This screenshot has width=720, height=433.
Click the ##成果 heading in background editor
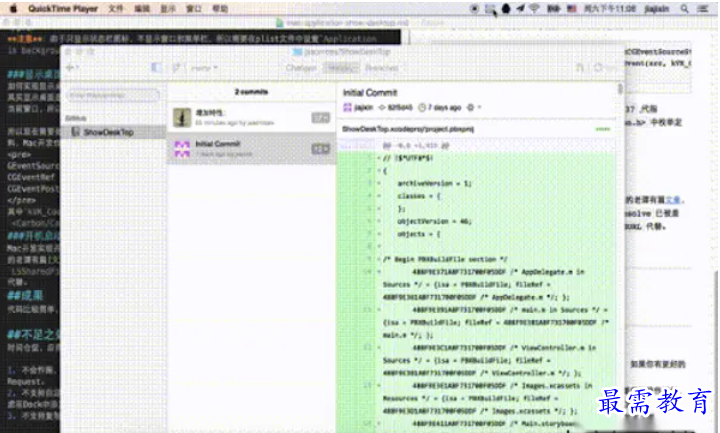pyautogui.click(x=25, y=295)
